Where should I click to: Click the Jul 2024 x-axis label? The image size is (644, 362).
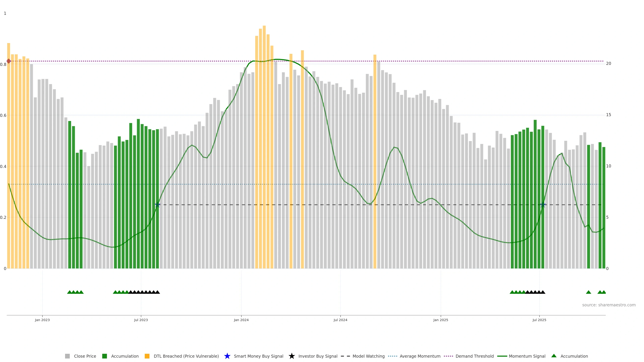340,320
